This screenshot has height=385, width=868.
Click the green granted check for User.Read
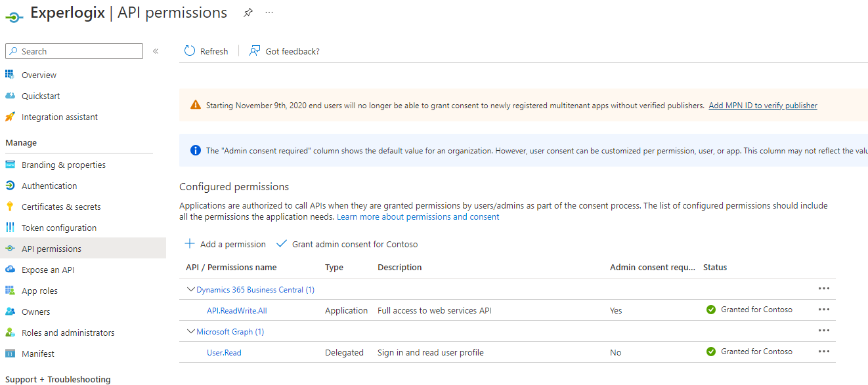pyautogui.click(x=711, y=352)
